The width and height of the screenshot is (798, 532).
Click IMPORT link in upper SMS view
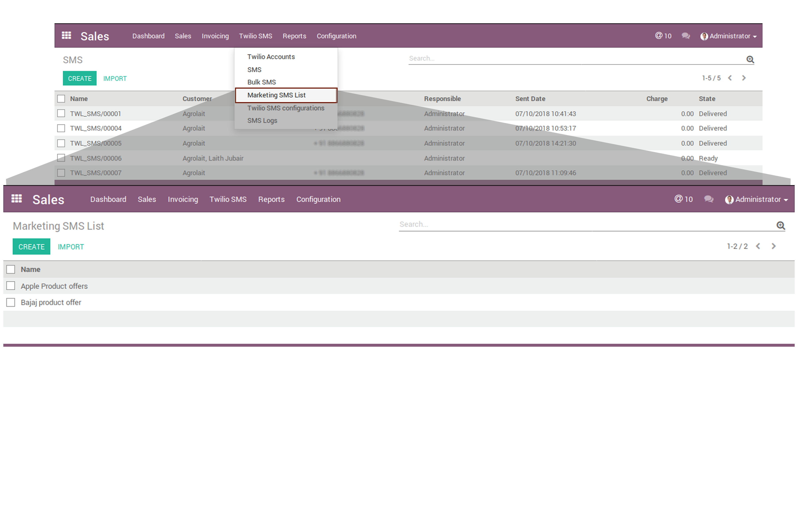coord(115,78)
